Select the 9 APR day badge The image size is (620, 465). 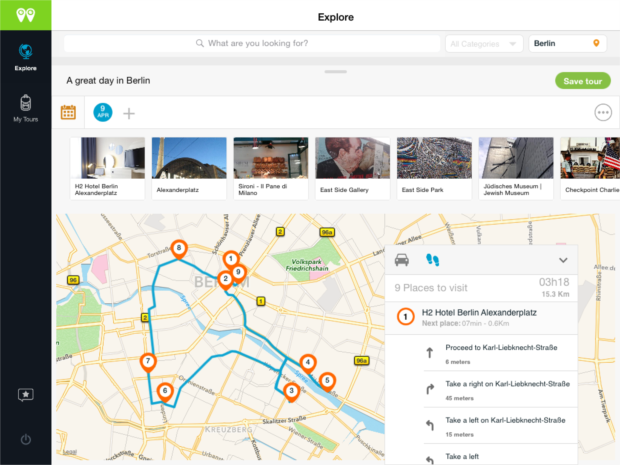point(102,112)
